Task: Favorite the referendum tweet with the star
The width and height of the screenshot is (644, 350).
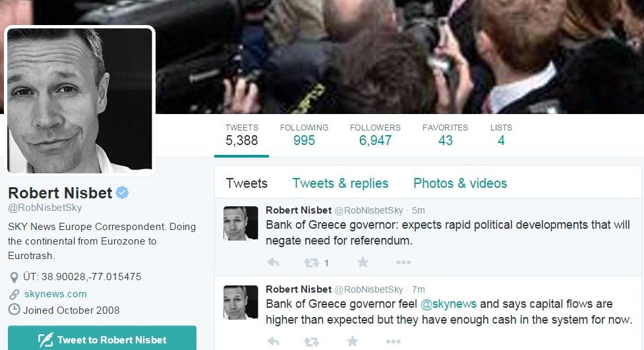Action: click(363, 262)
